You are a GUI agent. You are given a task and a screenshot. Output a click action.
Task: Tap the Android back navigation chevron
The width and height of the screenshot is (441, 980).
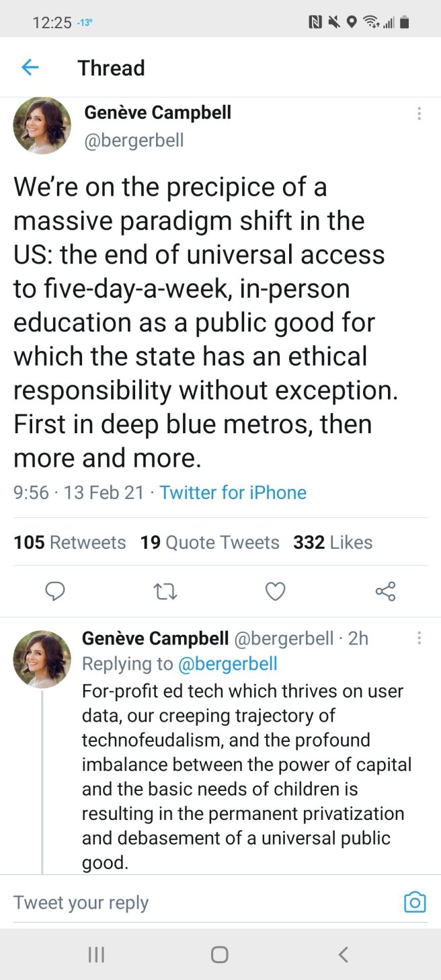coord(343,954)
